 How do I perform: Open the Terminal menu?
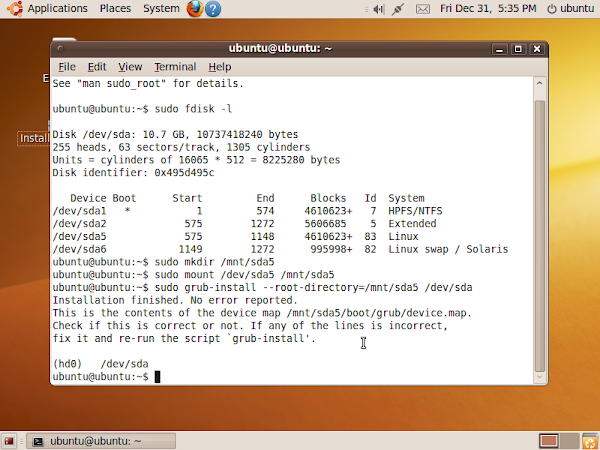175,67
